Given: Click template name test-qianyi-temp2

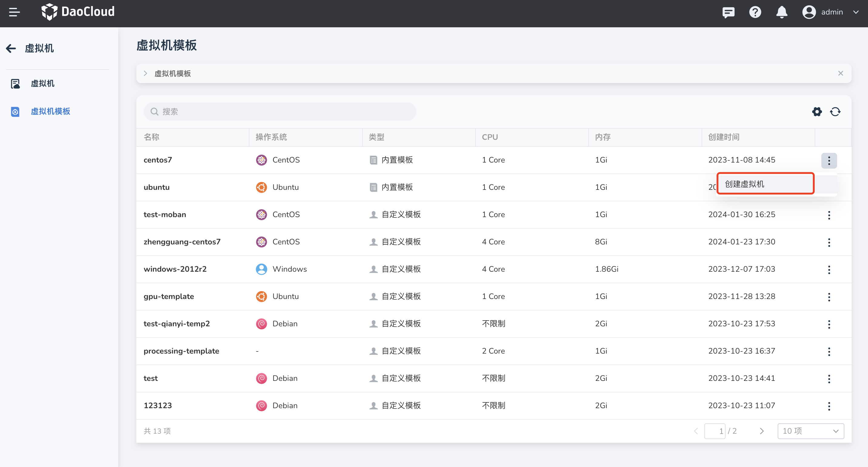Looking at the screenshot, I should [177, 324].
